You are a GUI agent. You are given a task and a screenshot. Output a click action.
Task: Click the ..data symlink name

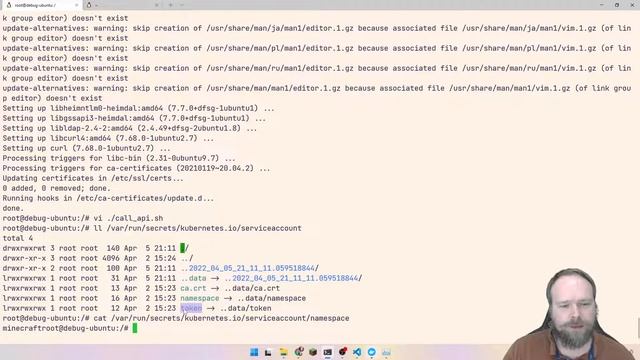[193, 278]
